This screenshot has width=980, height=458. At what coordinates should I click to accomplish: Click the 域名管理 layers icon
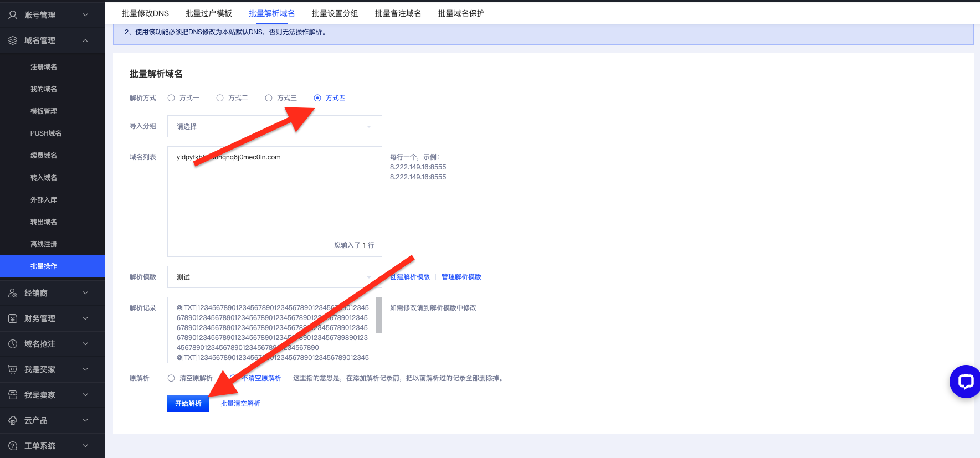(x=13, y=40)
